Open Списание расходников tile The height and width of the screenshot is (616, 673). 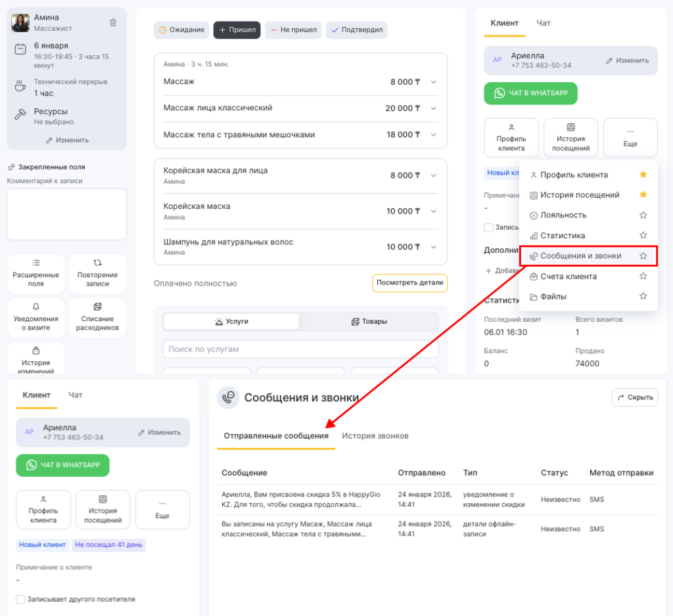[x=97, y=318]
